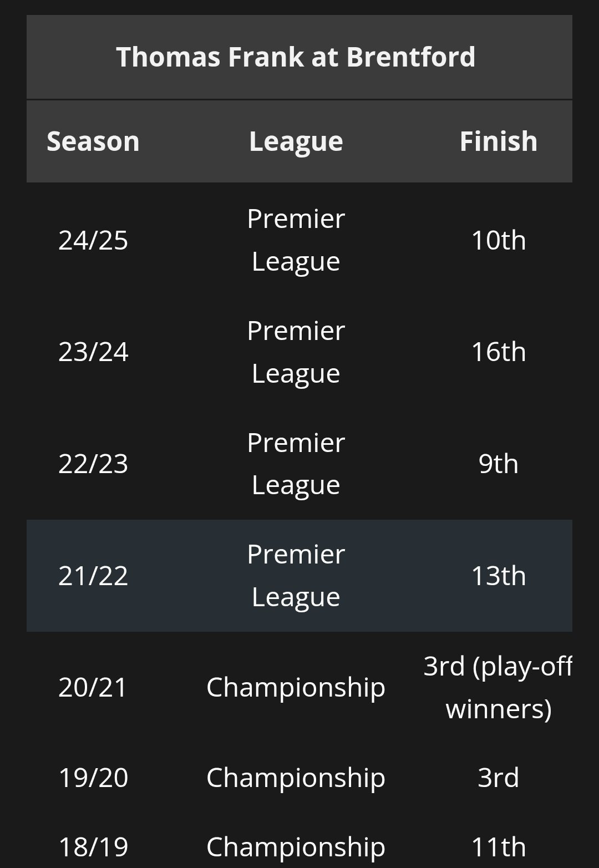Viewport: 599px width, 868px height.
Task: Click Premier League in the 24/25 row
Action: [x=296, y=240]
